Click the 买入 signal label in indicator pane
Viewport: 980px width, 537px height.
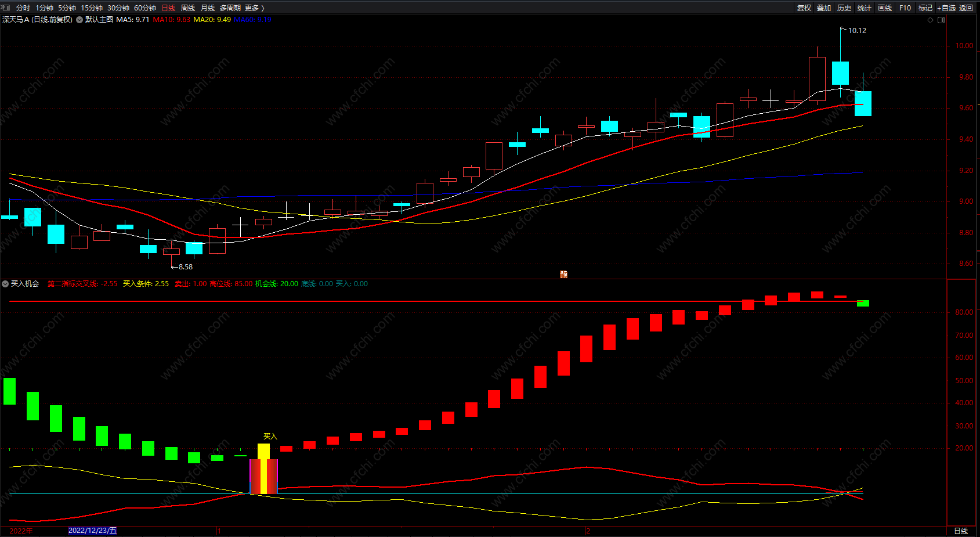click(270, 436)
